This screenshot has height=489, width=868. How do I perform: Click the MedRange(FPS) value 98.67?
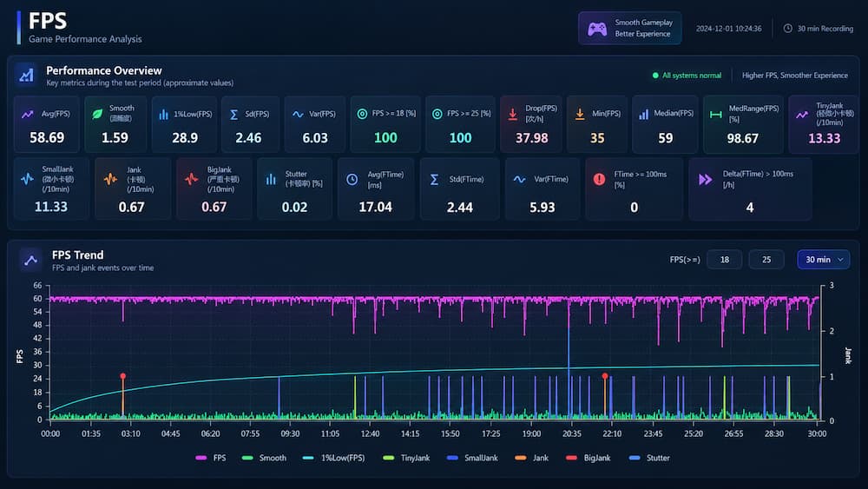tap(742, 138)
